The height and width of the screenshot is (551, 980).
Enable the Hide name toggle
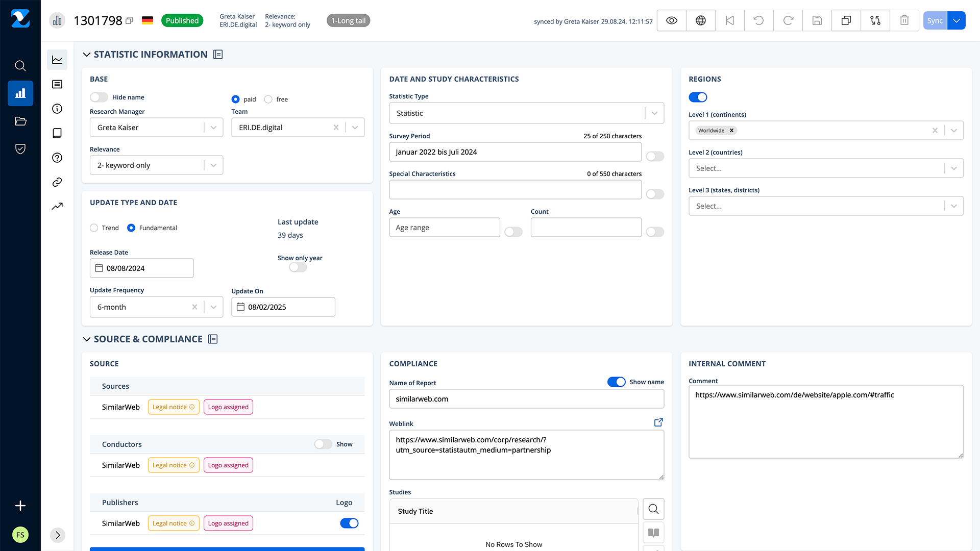[x=97, y=97]
